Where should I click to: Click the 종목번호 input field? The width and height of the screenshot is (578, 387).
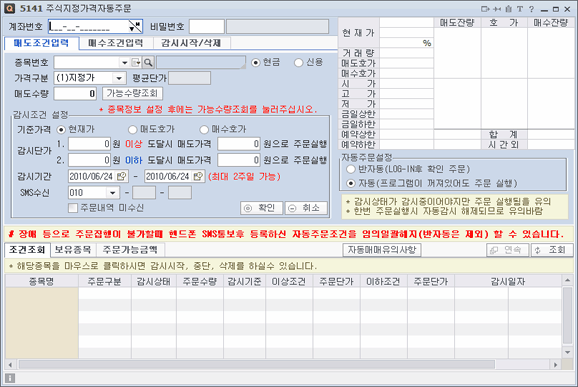(87, 63)
